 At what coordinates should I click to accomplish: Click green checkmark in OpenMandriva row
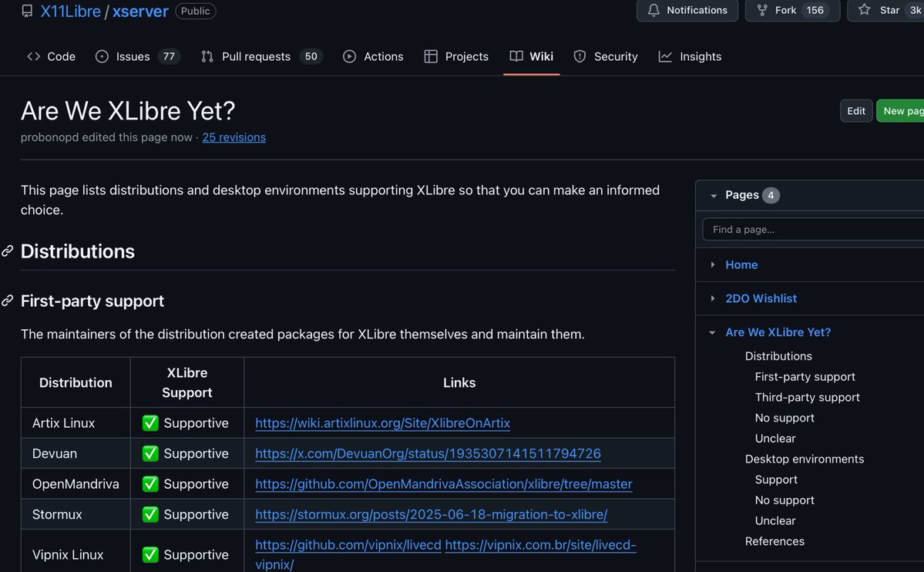150,484
